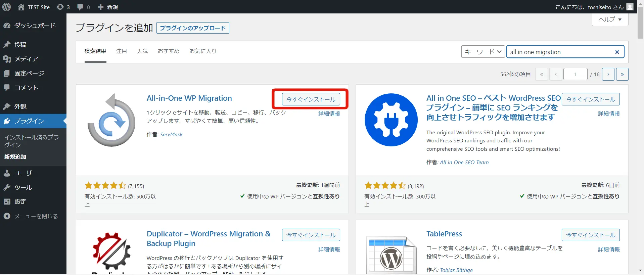The width and height of the screenshot is (644, 275).
Task: Switch to the 人気 tab
Action: click(x=142, y=51)
